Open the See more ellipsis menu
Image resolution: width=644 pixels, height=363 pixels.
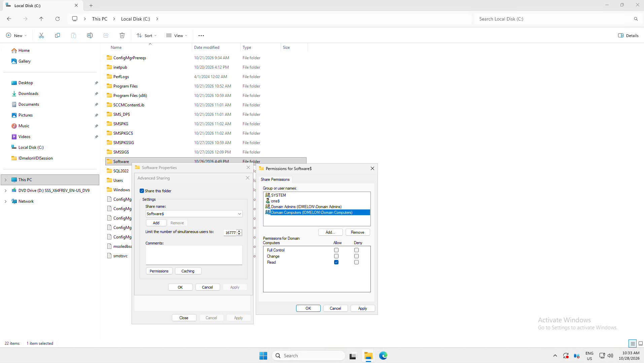[201, 35]
